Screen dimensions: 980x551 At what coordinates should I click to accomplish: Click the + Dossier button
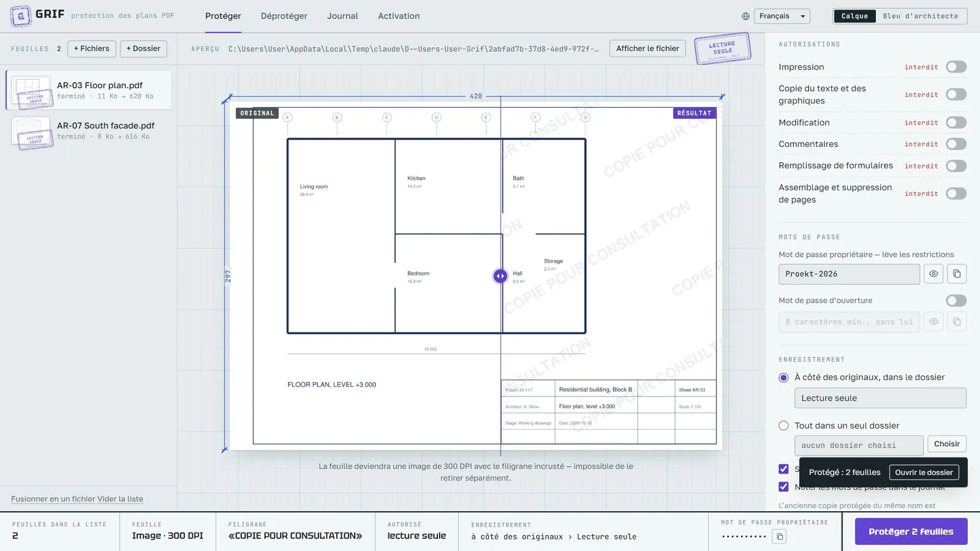click(143, 48)
